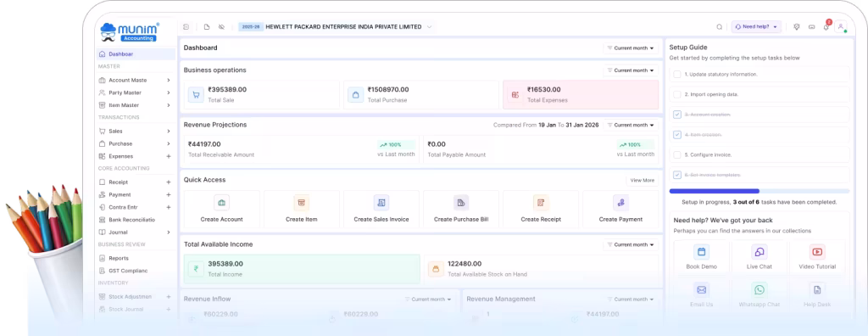Click the ₹44197.00 Total Receivable amount

pyautogui.click(x=204, y=144)
